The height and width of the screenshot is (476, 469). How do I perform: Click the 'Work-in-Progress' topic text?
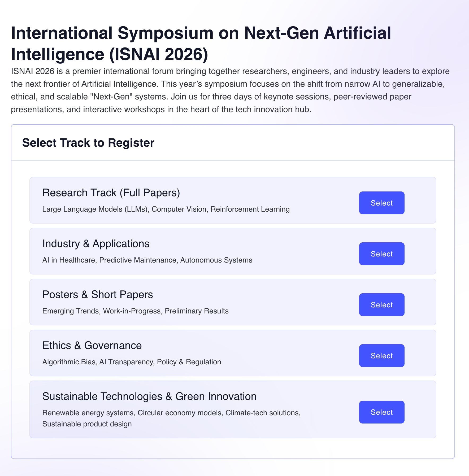click(132, 311)
